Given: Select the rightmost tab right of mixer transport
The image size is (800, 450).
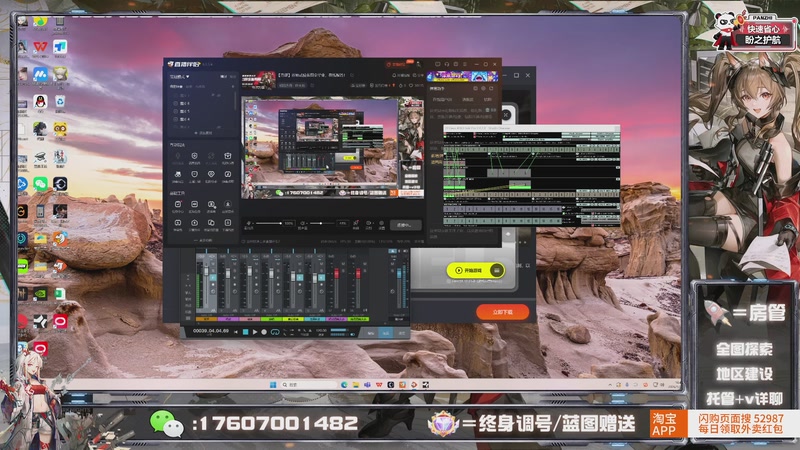Looking at the screenshot, I should pos(401,333).
